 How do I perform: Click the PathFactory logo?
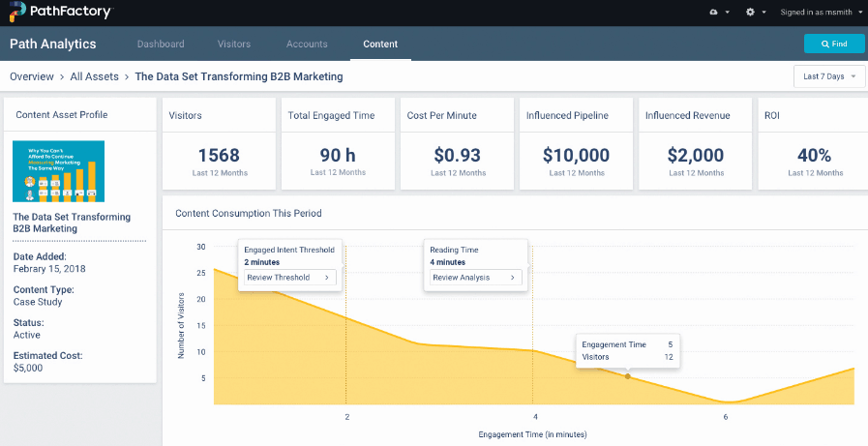click(61, 13)
